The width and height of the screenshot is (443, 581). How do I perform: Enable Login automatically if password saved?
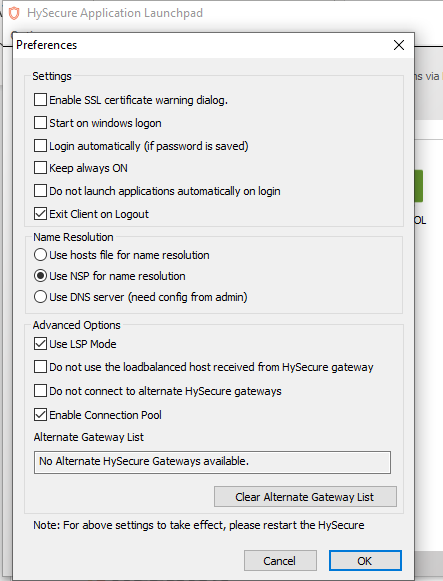(40, 146)
